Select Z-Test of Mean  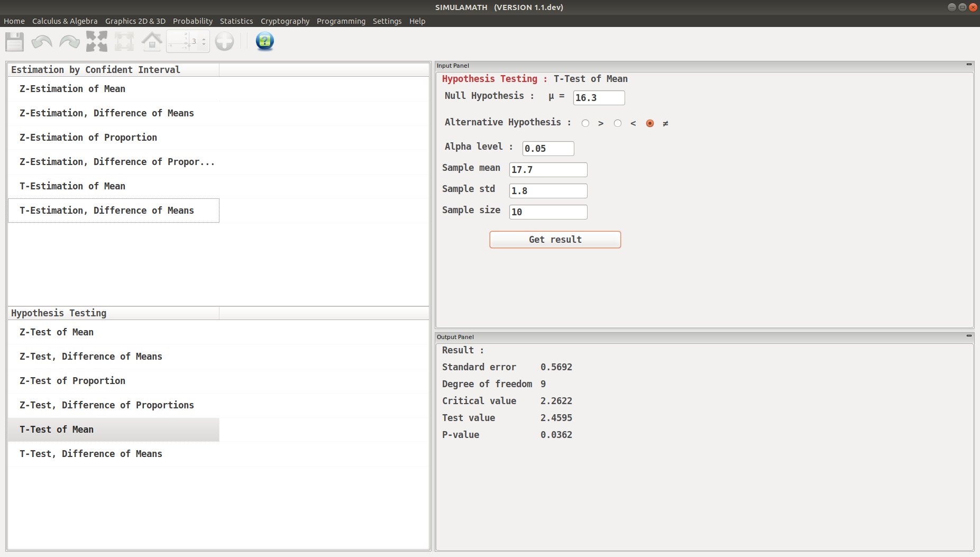point(114,332)
